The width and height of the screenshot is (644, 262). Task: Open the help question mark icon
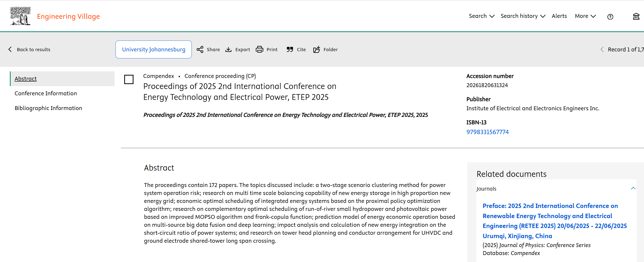click(610, 17)
